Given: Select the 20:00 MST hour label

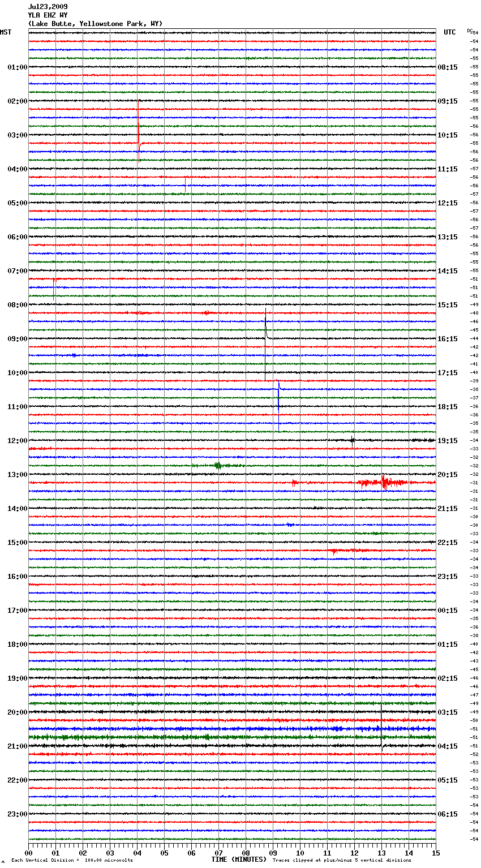Looking at the screenshot, I should tap(18, 712).
